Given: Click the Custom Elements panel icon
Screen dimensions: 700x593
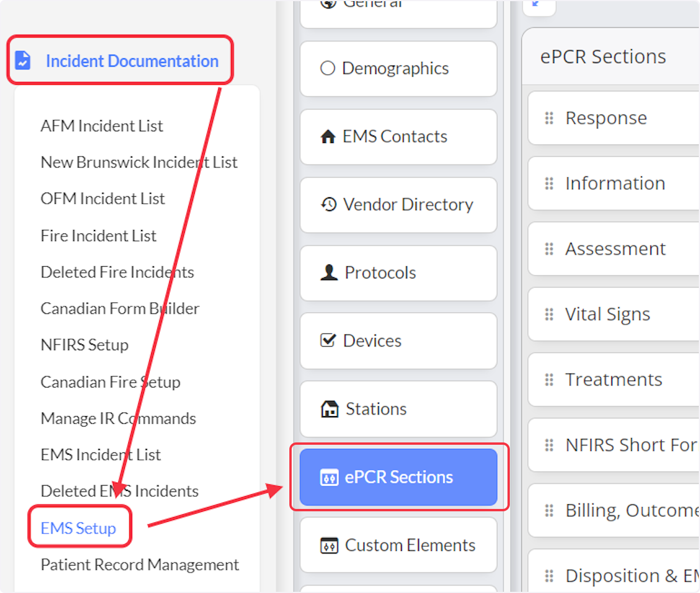Looking at the screenshot, I should coord(329,546).
